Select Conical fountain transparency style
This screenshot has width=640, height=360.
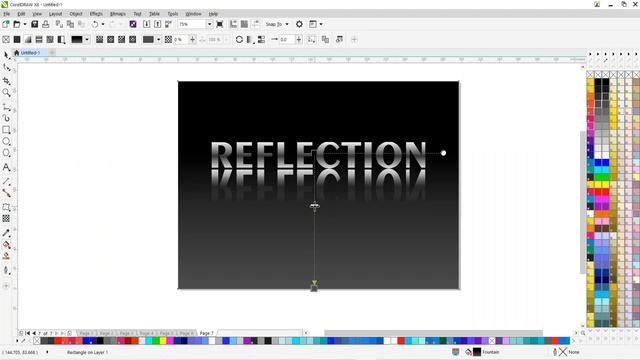122,40
